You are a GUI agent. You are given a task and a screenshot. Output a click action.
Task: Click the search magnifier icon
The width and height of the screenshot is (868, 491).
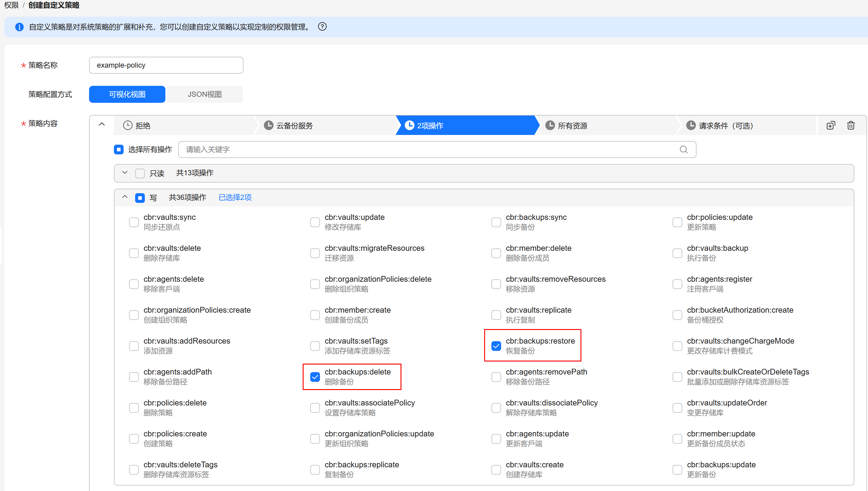tap(683, 150)
